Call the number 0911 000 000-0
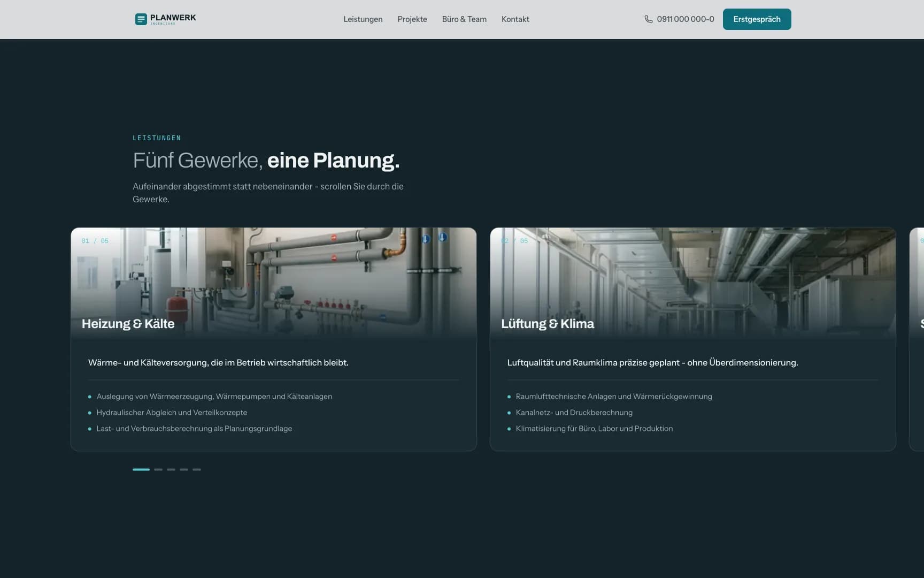Viewport: 924px width, 578px height. click(686, 19)
